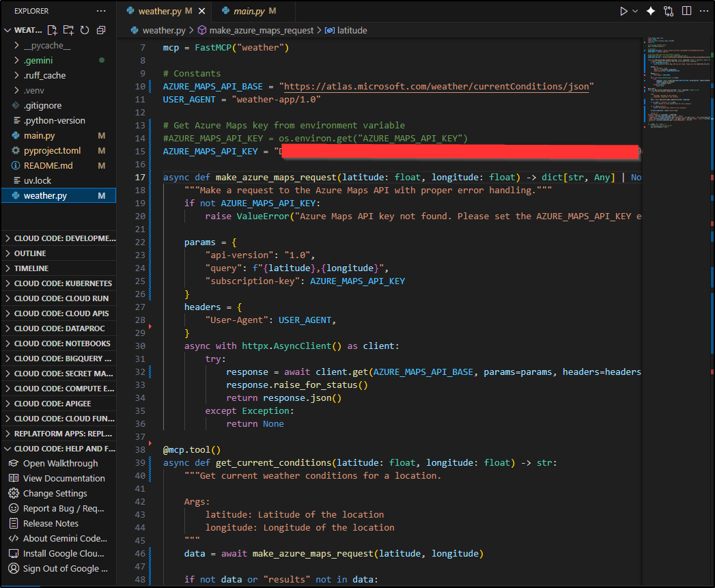The height and width of the screenshot is (588, 715).
Task: Close the weather.py editor tab
Action: (x=200, y=12)
